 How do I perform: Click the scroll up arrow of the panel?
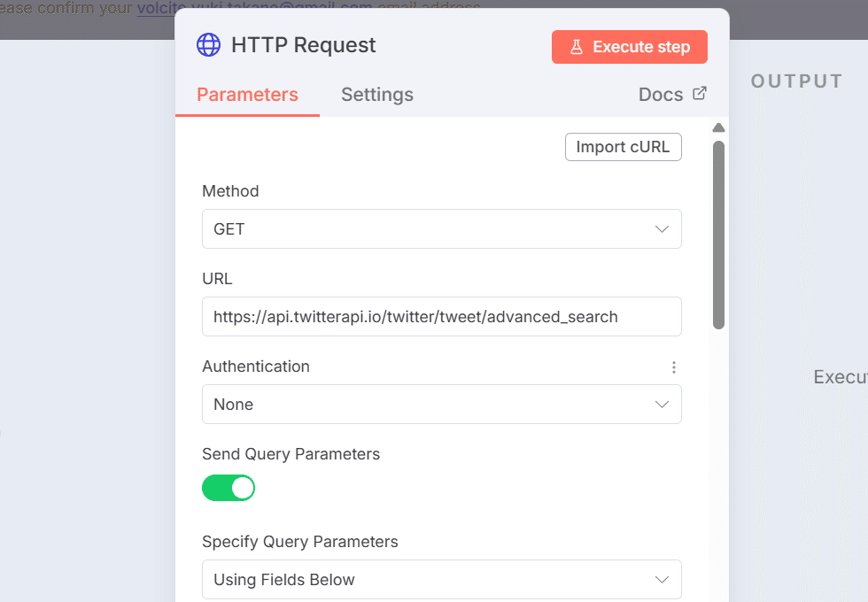718,128
